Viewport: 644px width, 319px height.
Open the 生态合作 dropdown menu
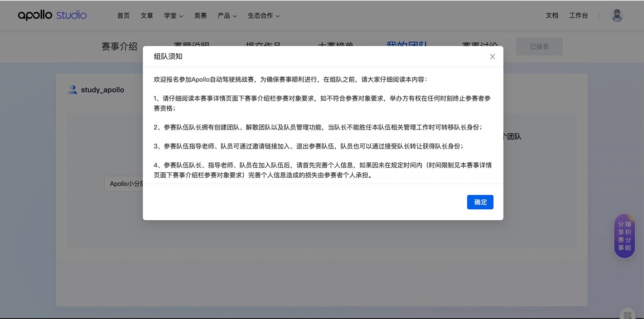coord(264,16)
